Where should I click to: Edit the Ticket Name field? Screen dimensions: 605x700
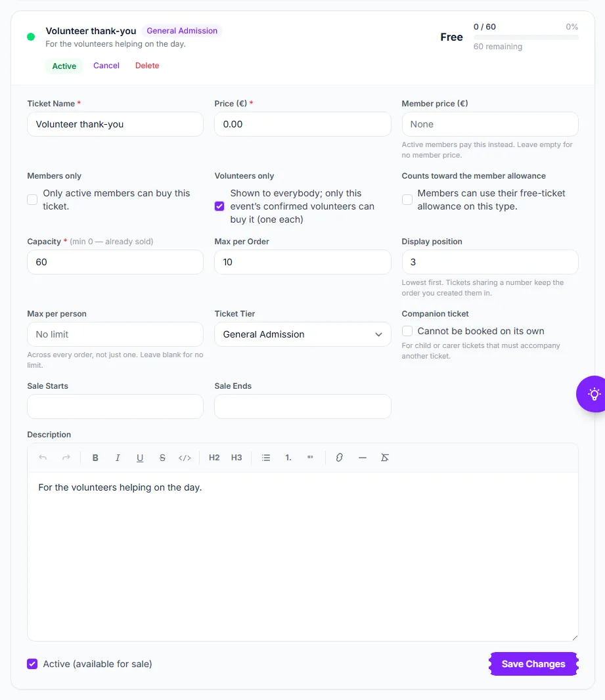(115, 124)
